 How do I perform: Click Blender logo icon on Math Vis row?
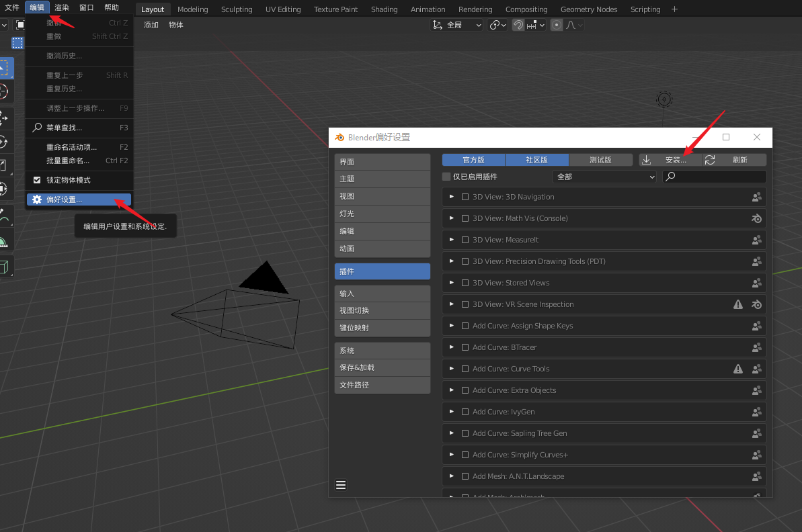(x=756, y=218)
